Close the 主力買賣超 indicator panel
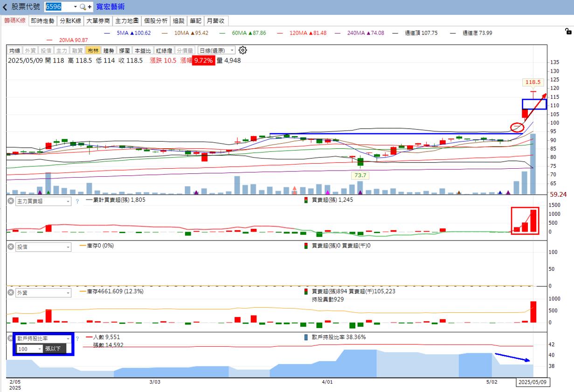This screenshot has height=392, width=574. 10,201
